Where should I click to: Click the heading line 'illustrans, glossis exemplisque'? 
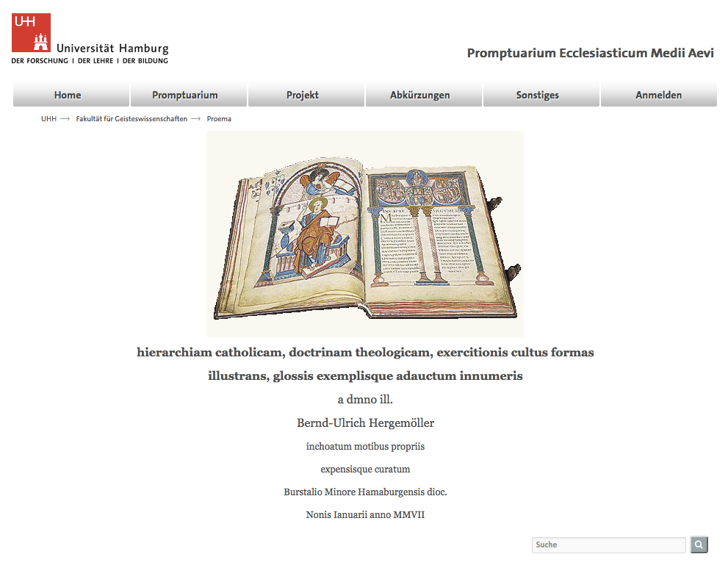tap(365, 375)
